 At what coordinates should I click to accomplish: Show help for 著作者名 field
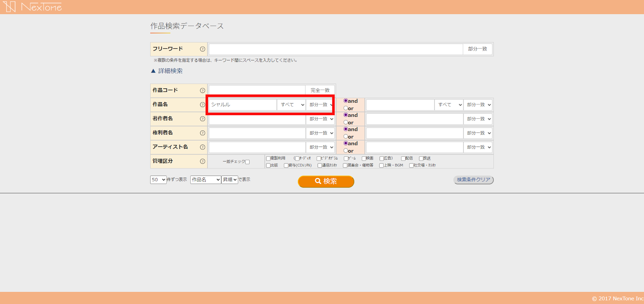coord(202,119)
